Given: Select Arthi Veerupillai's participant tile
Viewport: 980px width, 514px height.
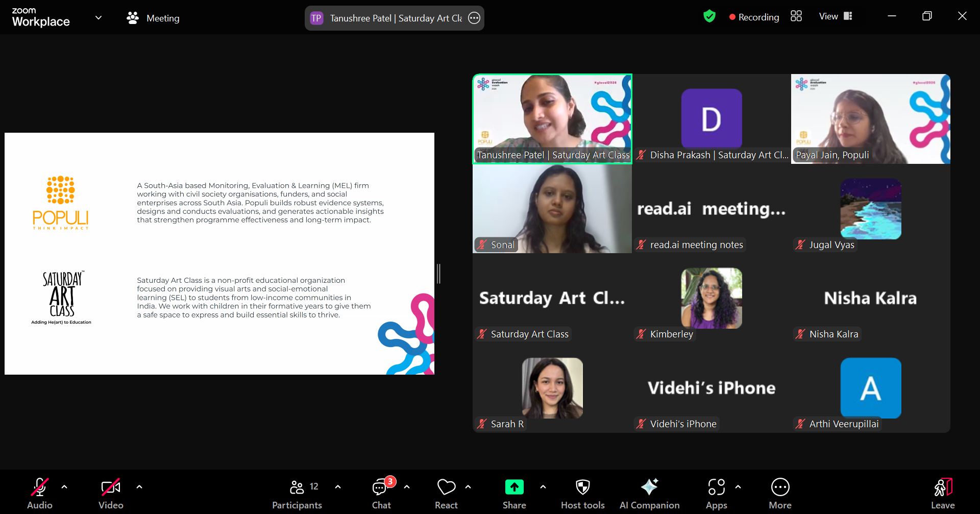Looking at the screenshot, I should [x=871, y=388].
